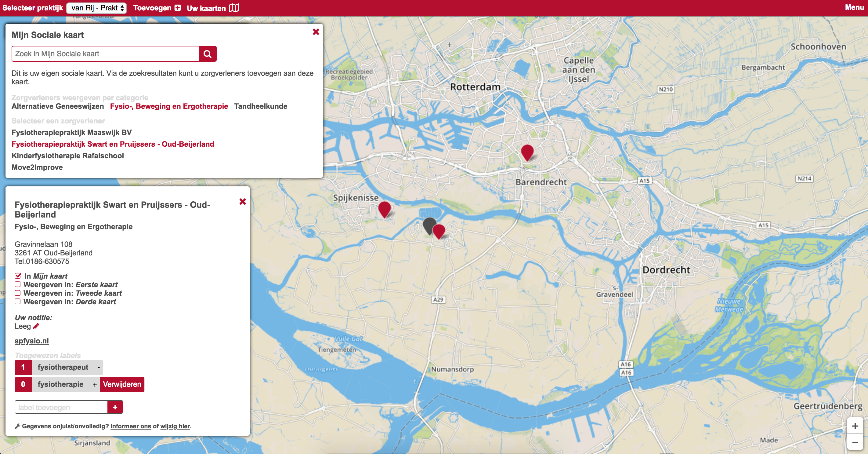Image resolution: width=868 pixels, height=454 pixels.
Task: Click the Verwijderen button
Action: pyautogui.click(x=122, y=385)
